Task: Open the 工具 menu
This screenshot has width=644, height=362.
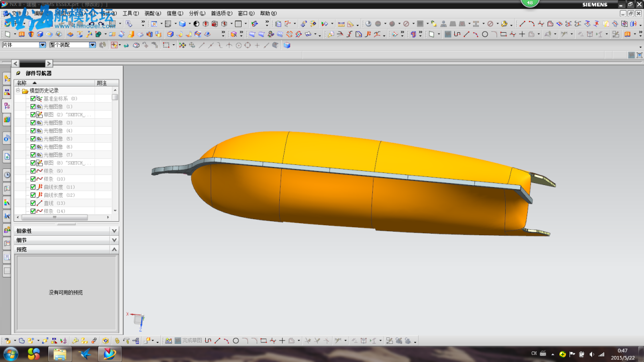Action: [131, 14]
